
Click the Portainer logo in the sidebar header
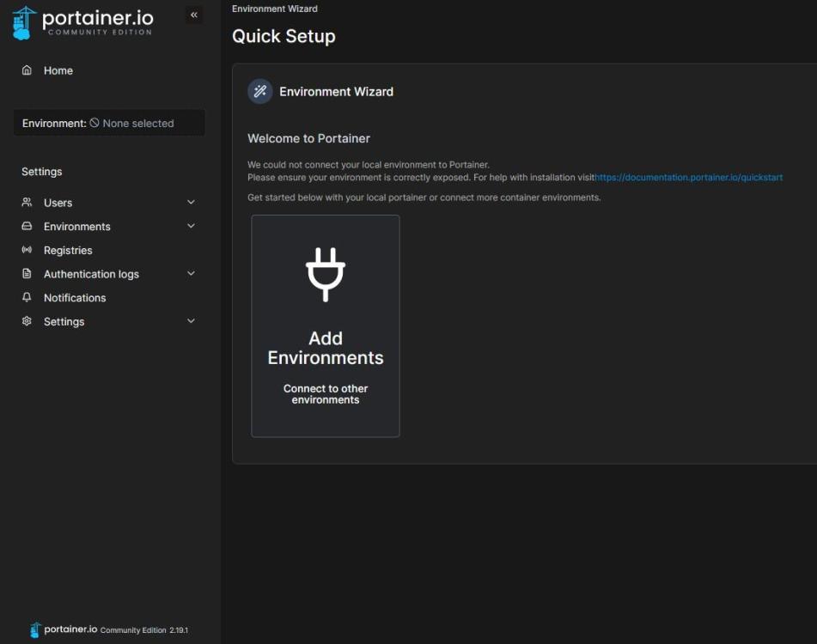82,22
